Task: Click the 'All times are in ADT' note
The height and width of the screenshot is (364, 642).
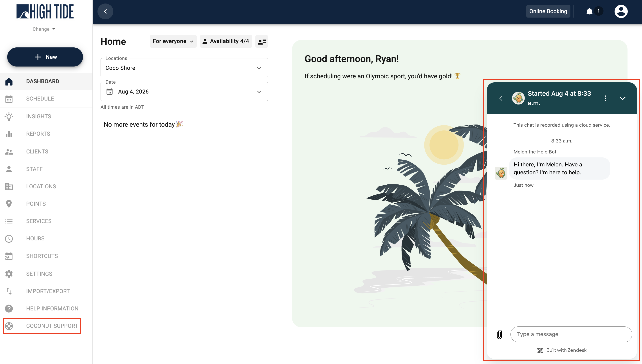Action: pos(122,107)
